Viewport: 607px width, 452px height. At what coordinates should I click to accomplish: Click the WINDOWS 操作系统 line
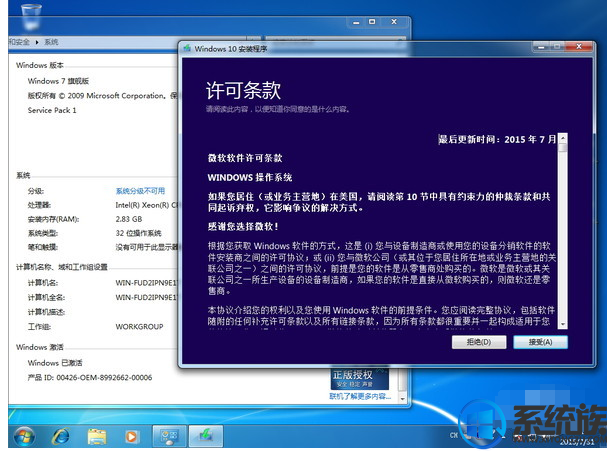(250, 178)
